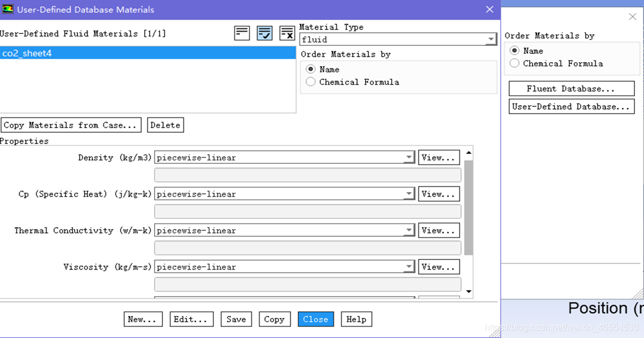This screenshot has width=644, height=338.
Task: Click the empty Density value field
Action: coord(307,175)
